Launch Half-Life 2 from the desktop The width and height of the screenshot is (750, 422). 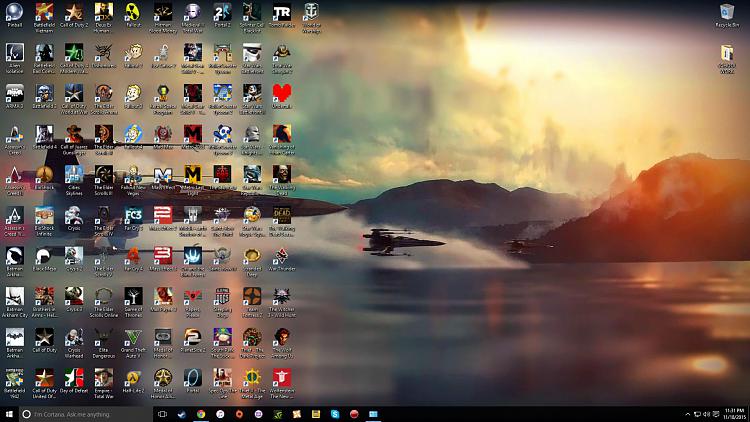coord(133,381)
